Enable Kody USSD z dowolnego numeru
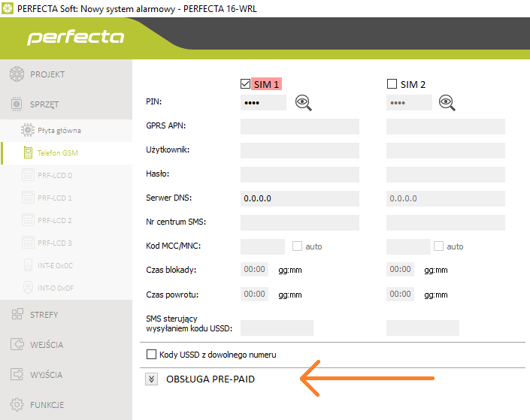The height and width of the screenshot is (420, 530). point(151,355)
